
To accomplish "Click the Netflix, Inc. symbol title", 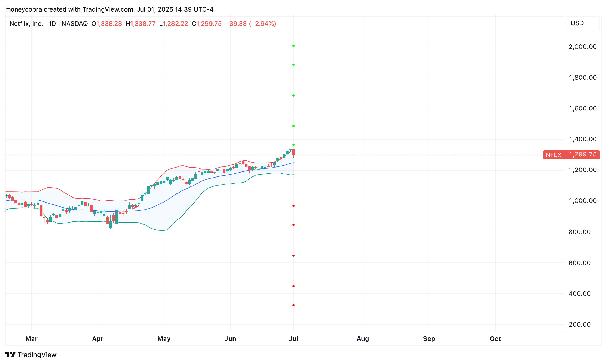I will (26, 24).
